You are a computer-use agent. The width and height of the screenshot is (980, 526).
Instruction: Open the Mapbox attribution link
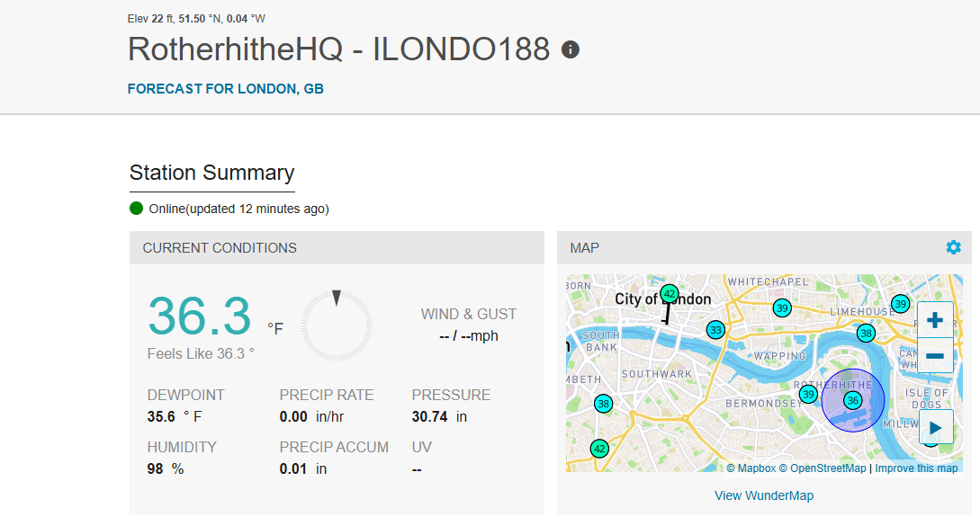click(751, 468)
